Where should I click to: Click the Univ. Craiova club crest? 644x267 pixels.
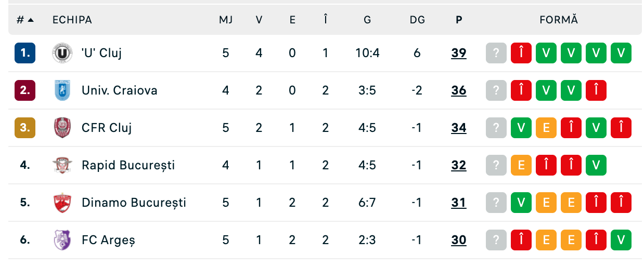pos(62,90)
